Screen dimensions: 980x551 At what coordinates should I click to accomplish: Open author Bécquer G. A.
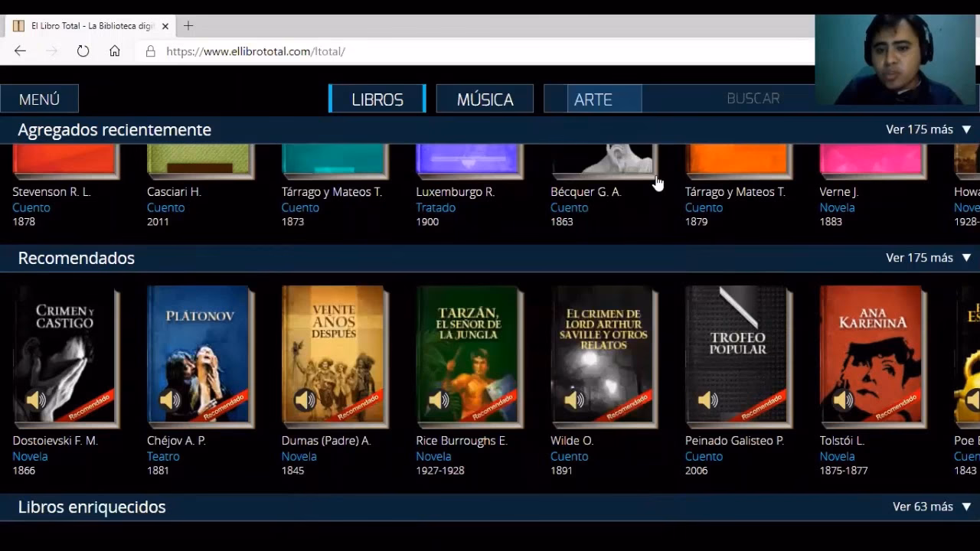(x=586, y=192)
